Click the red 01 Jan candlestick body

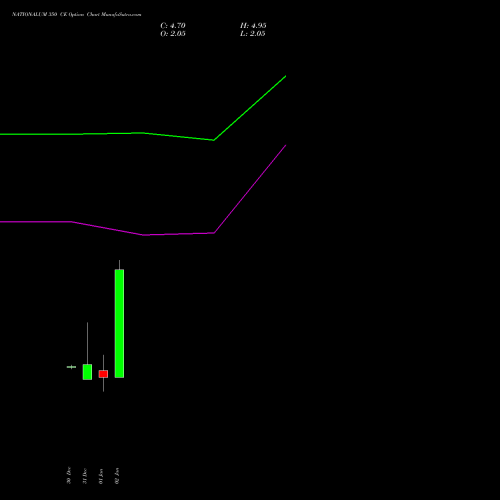tap(103, 374)
